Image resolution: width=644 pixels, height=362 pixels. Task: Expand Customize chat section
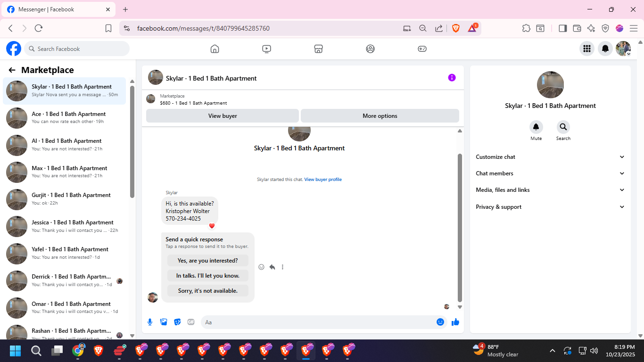(550, 157)
